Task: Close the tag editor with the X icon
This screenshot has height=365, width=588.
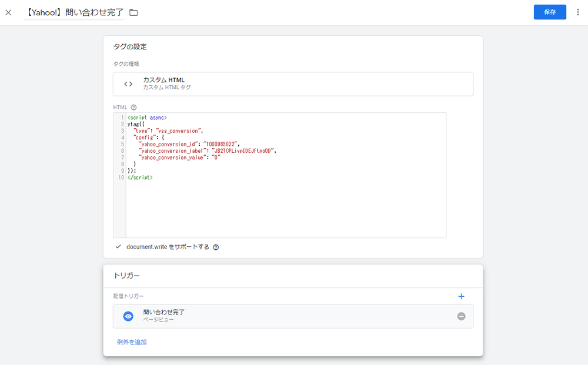Action: click(8, 12)
